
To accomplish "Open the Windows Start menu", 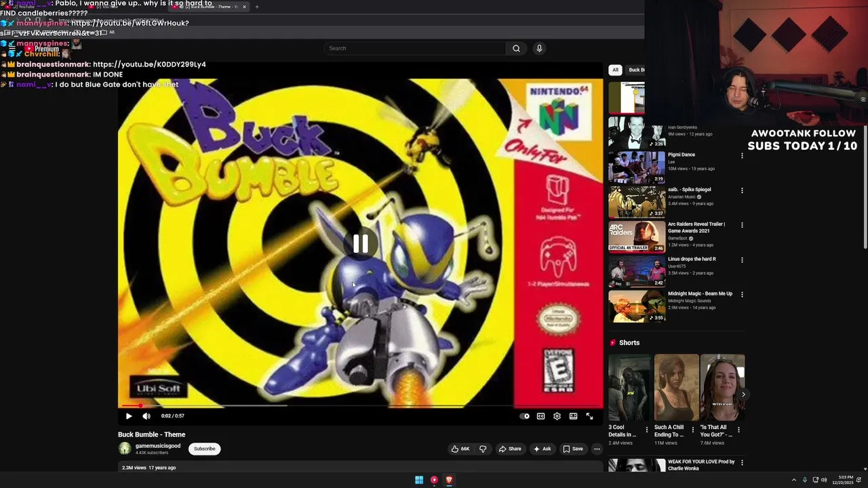I will [419, 480].
